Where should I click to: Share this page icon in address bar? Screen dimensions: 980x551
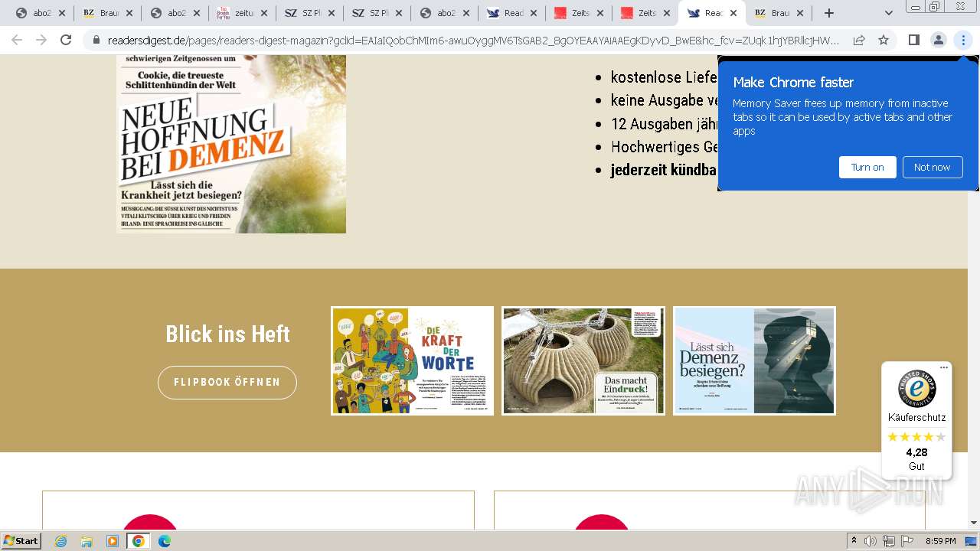click(859, 40)
